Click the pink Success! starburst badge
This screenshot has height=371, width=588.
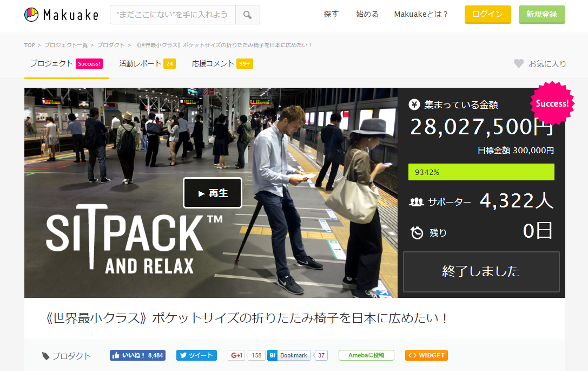point(552,103)
